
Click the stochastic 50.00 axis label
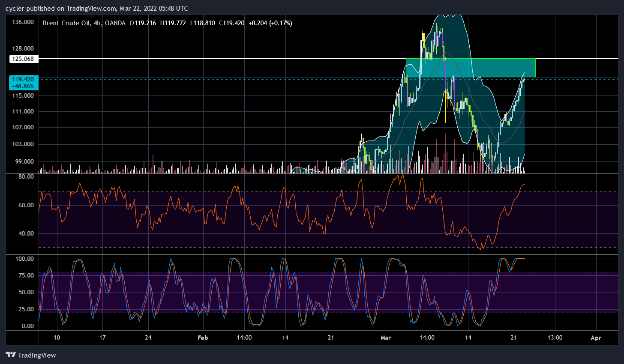click(x=26, y=292)
